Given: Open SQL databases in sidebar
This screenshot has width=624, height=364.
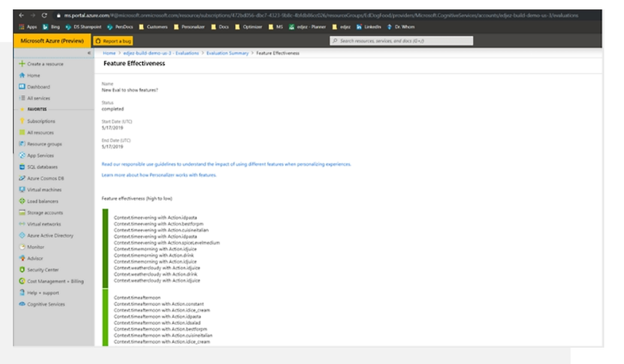Looking at the screenshot, I should [38, 167].
